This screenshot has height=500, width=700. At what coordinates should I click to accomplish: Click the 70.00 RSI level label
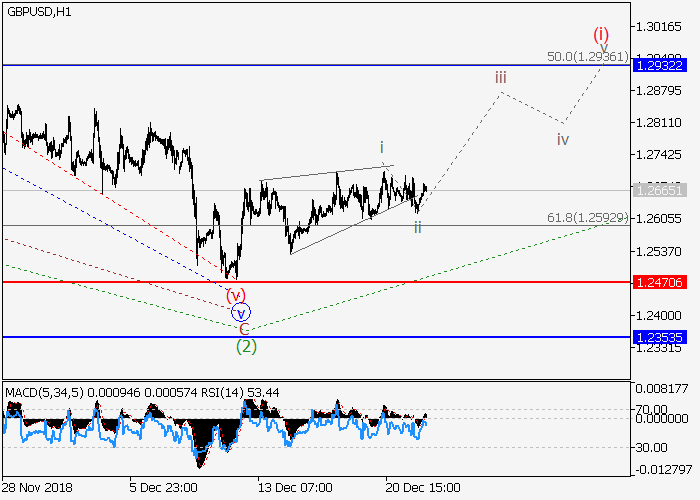tap(651, 409)
